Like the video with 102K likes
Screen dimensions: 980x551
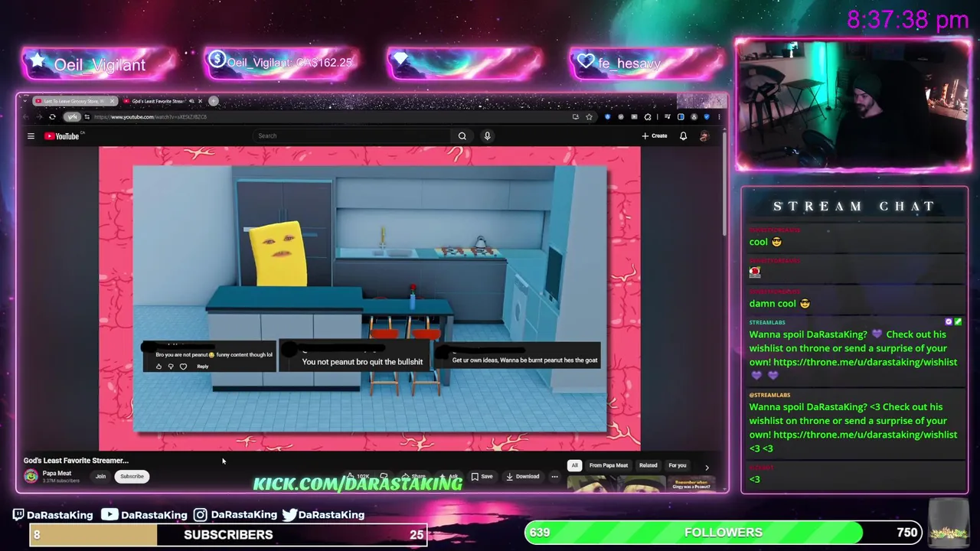(357, 476)
